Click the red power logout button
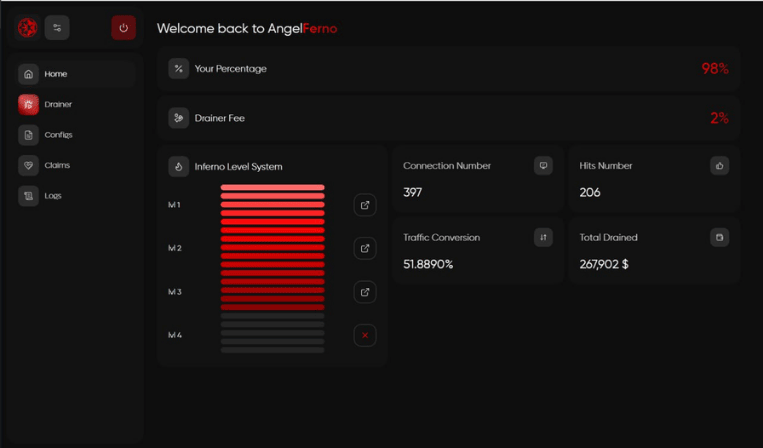The image size is (763, 448). pyautogui.click(x=124, y=28)
